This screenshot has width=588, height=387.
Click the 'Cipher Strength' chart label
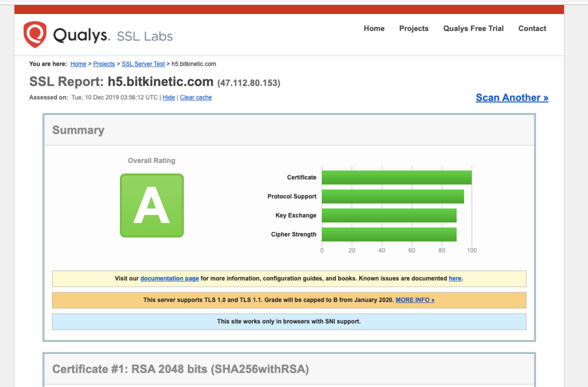click(x=294, y=234)
